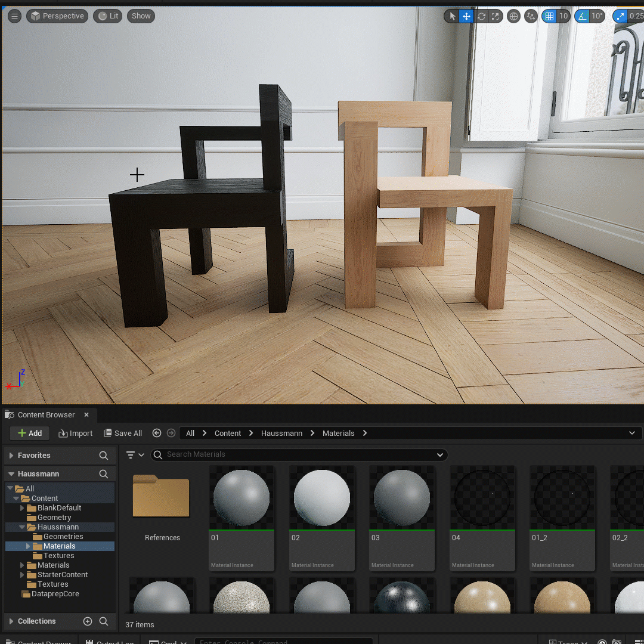Open scale snap value 0.25 dropdown
Viewport: 644px width, 644px height.
636,16
